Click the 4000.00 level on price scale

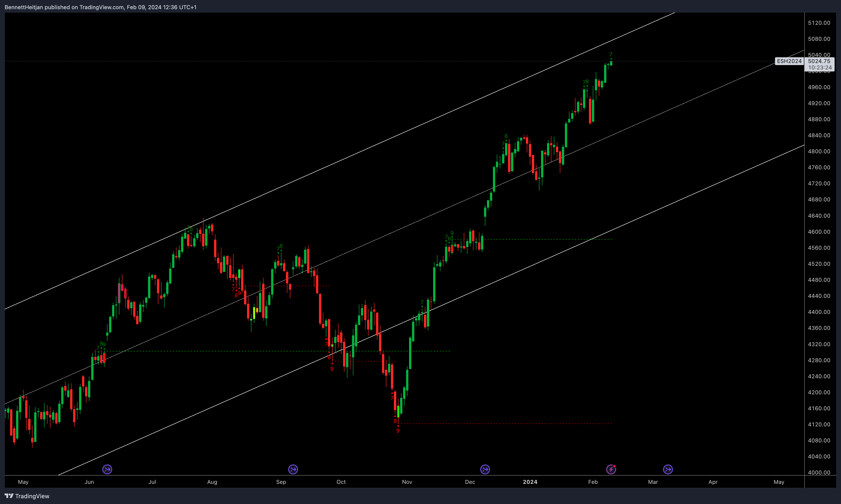(819, 472)
